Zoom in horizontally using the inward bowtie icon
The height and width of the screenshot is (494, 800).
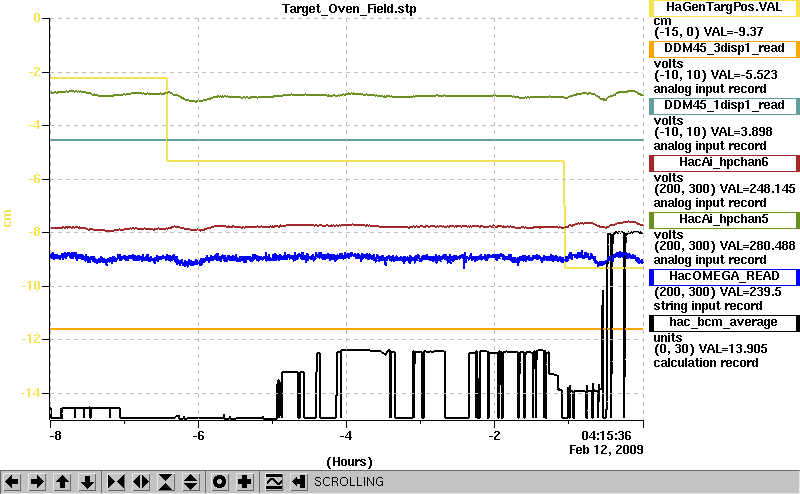click(x=116, y=482)
